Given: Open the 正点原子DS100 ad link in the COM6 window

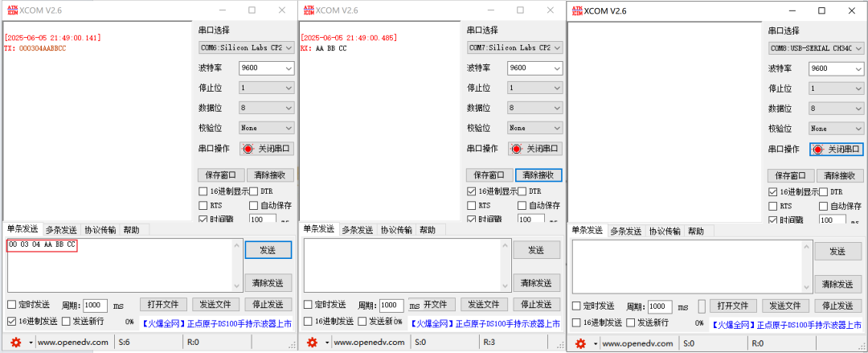Looking at the screenshot, I should click(x=216, y=323).
